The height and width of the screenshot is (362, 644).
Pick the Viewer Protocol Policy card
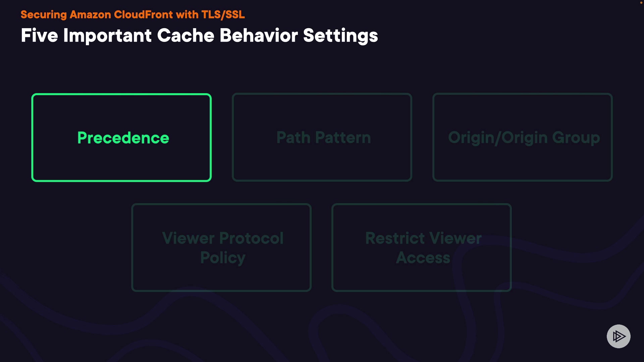[x=221, y=248]
